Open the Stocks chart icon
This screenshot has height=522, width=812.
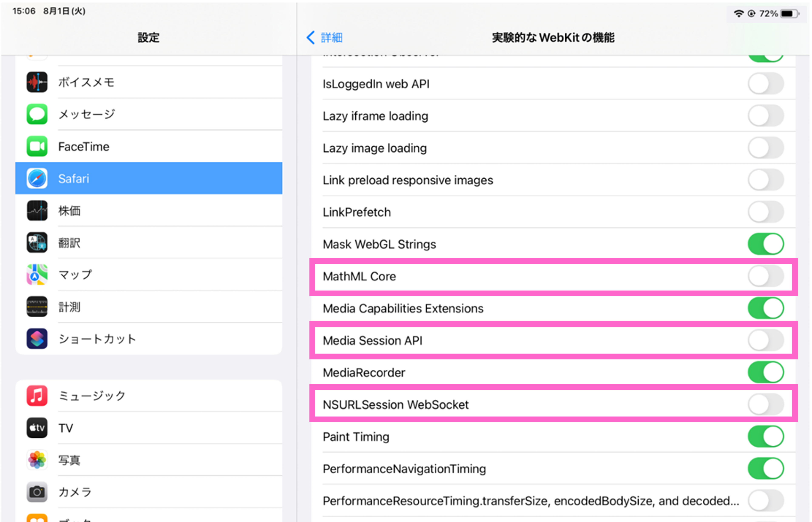[37, 211]
